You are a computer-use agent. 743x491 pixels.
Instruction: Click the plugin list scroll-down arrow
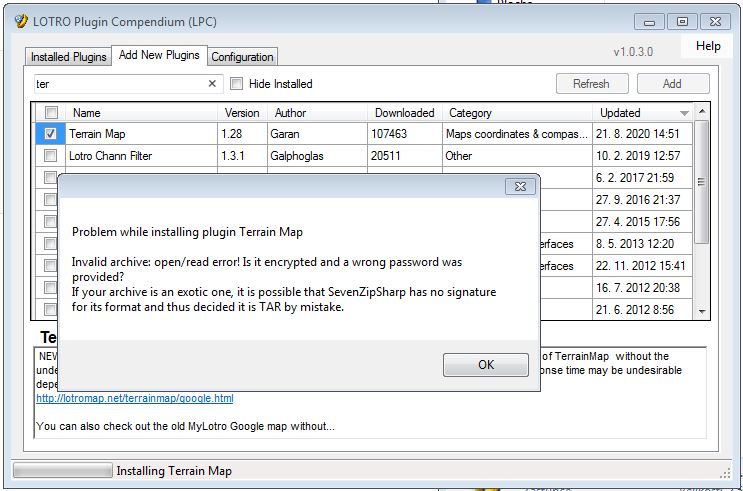click(x=702, y=312)
